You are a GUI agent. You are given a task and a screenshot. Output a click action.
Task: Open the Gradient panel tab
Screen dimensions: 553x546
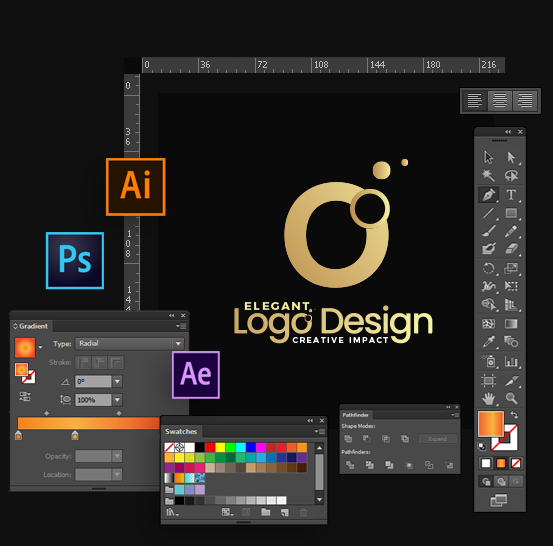pyautogui.click(x=32, y=326)
